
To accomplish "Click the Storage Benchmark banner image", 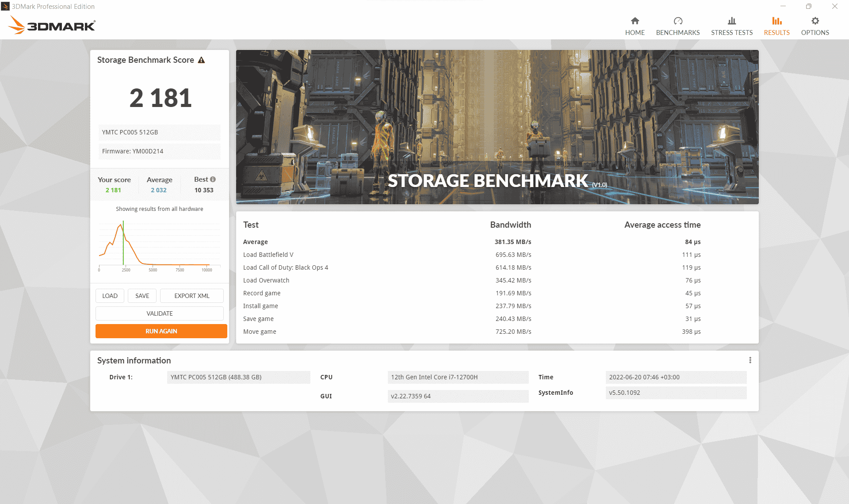I will [x=497, y=127].
